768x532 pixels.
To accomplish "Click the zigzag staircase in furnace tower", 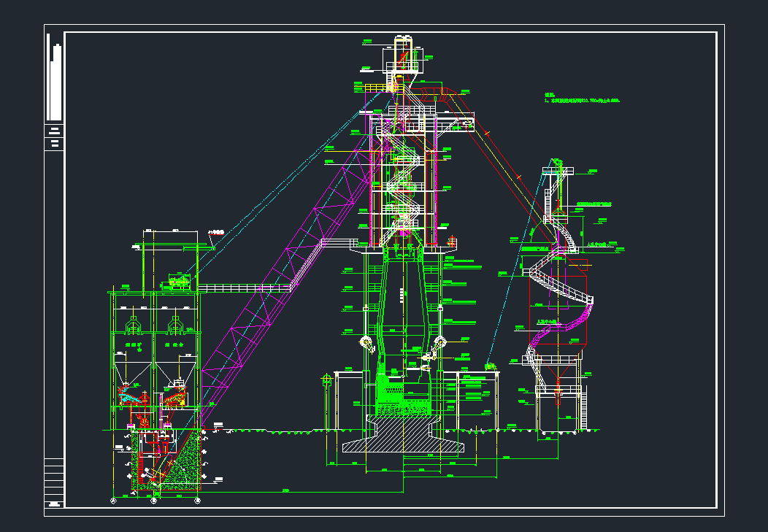I will tap(400, 182).
